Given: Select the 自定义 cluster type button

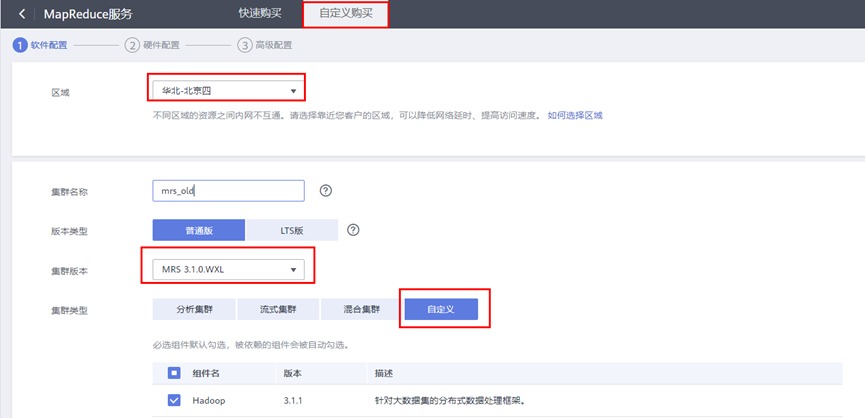Looking at the screenshot, I should 439,309.
